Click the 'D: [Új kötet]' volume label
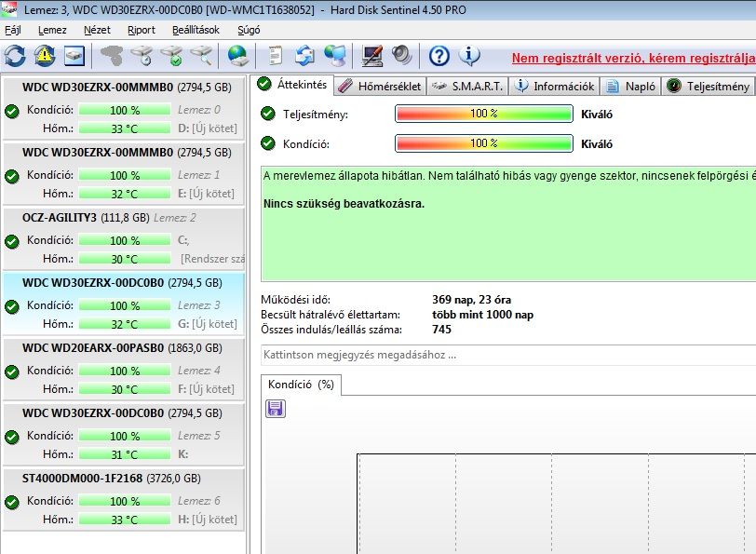Image resolution: width=756 pixels, height=554 pixels. click(208, 128)
